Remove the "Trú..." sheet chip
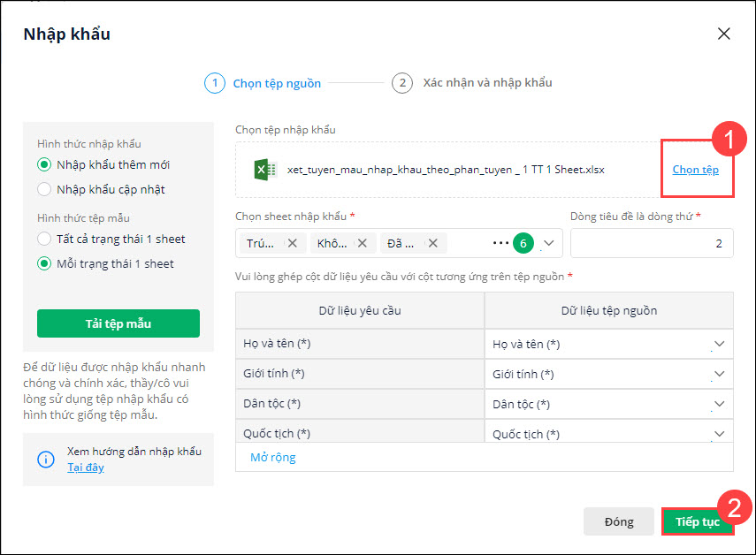756x555 pixels. pyautogui.click(x=292, y=243)
